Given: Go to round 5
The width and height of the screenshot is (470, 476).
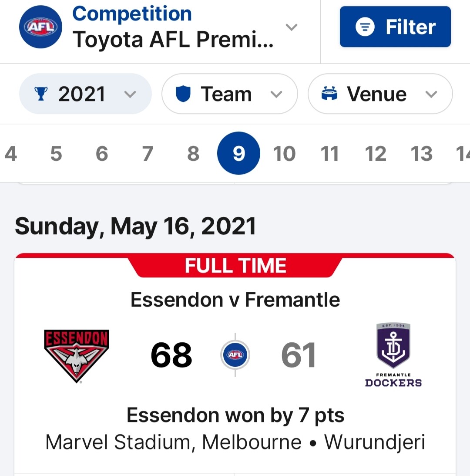Looking at the screenshot, I should (x=56, y=154).
